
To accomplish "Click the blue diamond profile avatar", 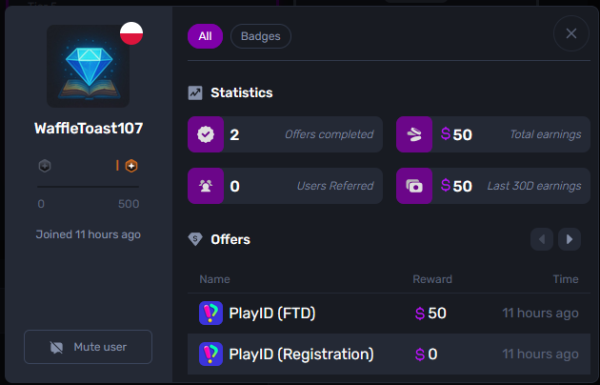I will 88,66.
